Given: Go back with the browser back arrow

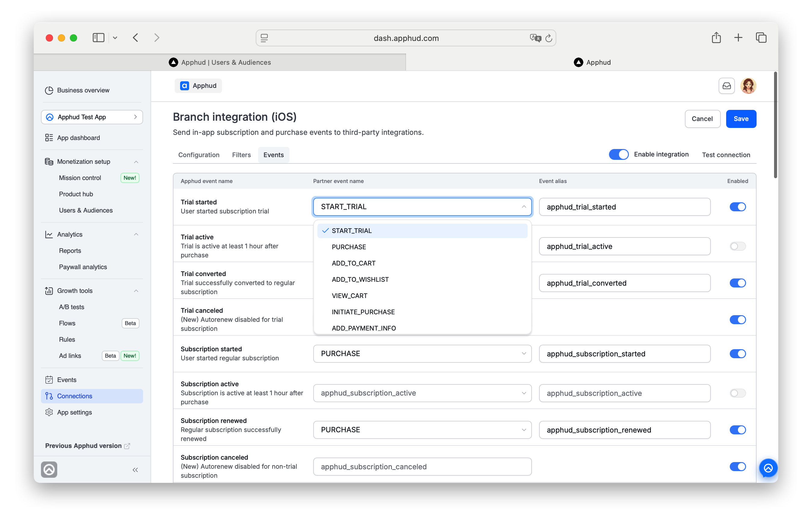Looking at the screenshot, I should [136, 38].
